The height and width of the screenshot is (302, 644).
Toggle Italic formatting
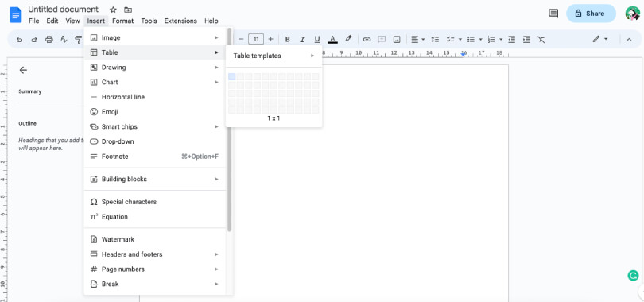pos(302,40)
